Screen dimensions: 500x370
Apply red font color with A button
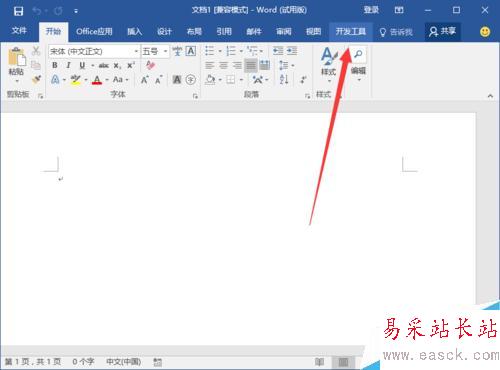[97, 80]
